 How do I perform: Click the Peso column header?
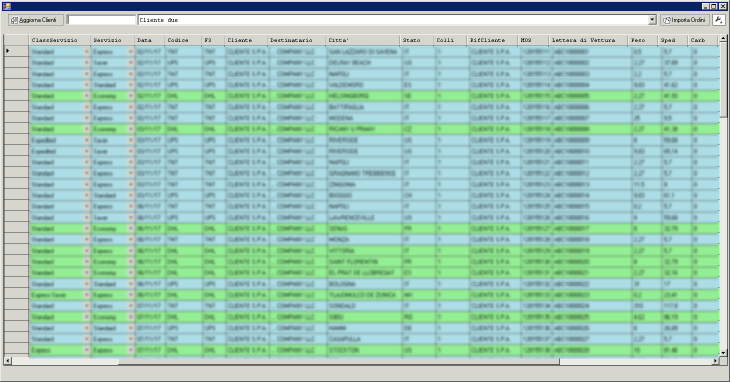point(642,40)
